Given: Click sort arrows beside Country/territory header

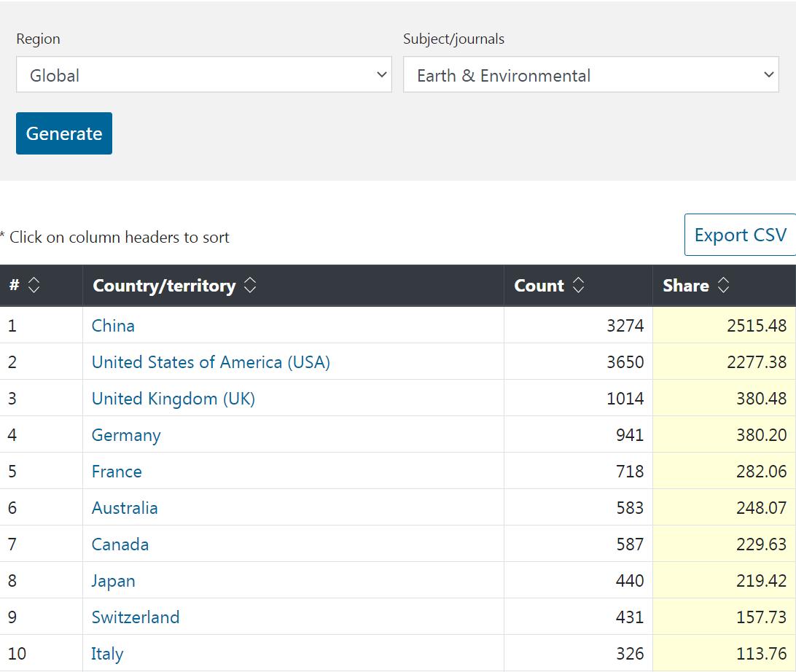Looking at the screenshot, I should [x=250, y=286].
